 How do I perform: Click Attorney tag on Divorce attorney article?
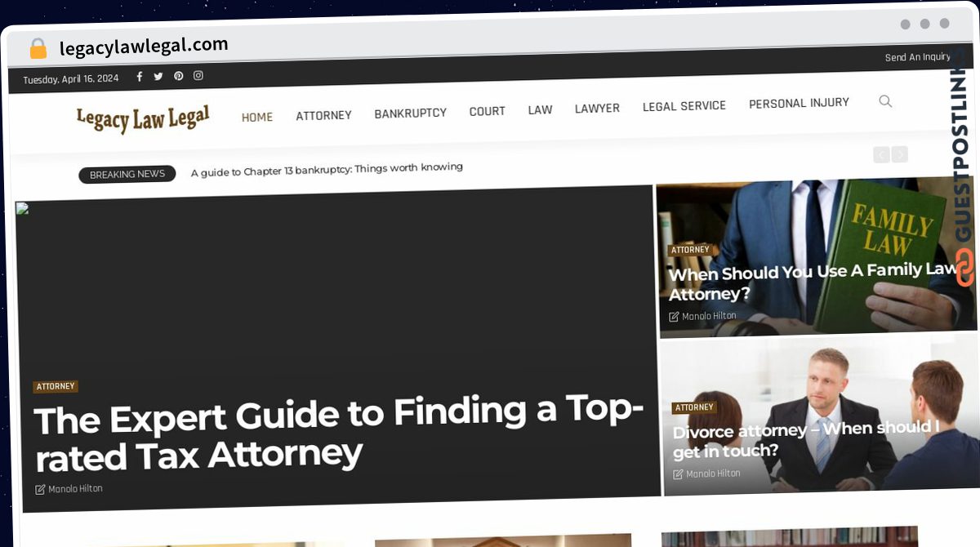tap(694, 407)
